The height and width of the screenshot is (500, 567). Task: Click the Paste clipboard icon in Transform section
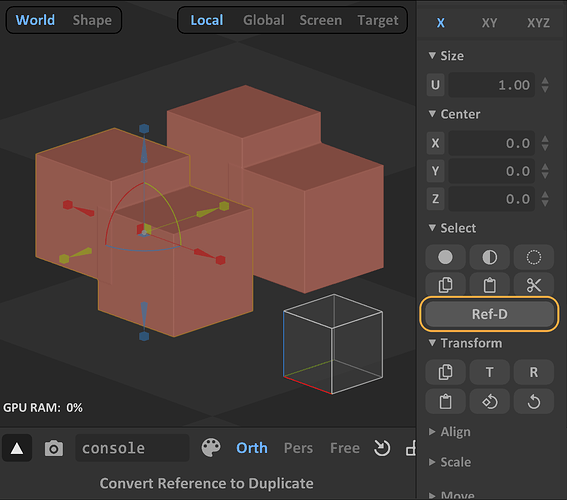coord(445,401)
